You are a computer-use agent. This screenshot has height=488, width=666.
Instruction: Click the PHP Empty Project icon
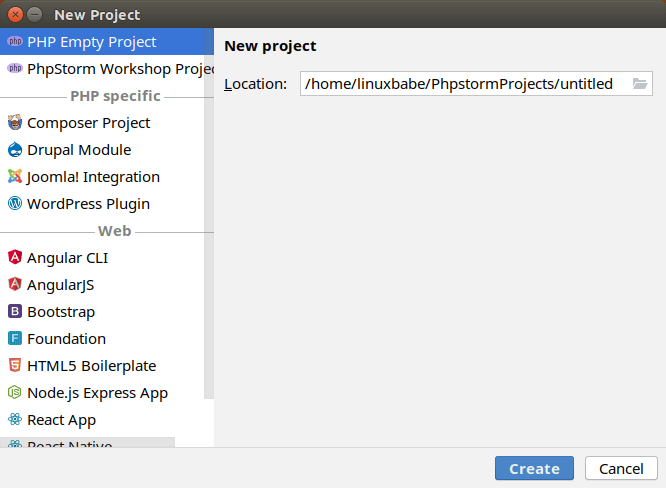click(x=15, y=42)
